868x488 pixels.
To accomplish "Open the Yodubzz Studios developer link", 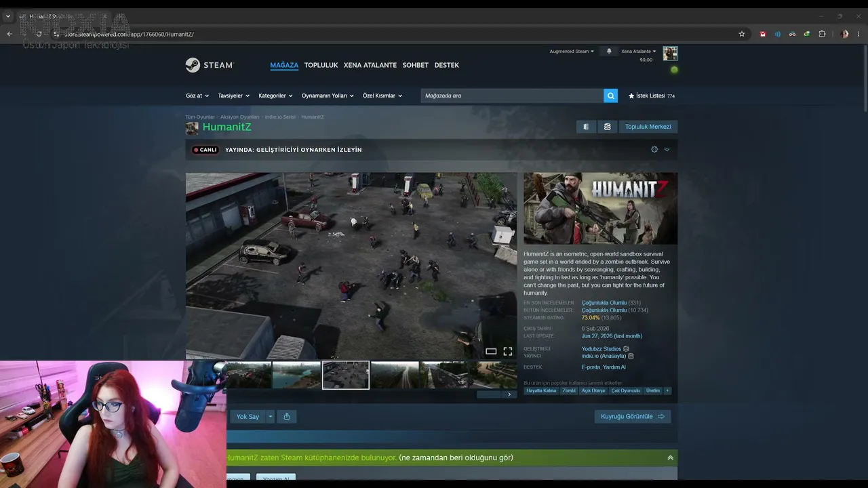I will (601, 348).
